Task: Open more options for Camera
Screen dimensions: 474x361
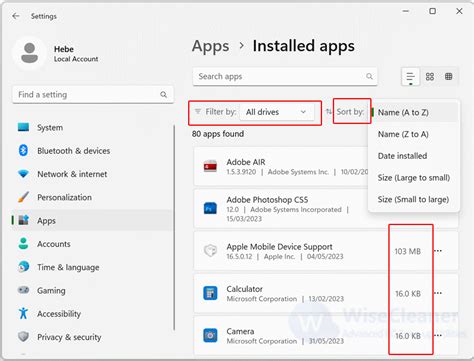Action: (x=438, y=335)
